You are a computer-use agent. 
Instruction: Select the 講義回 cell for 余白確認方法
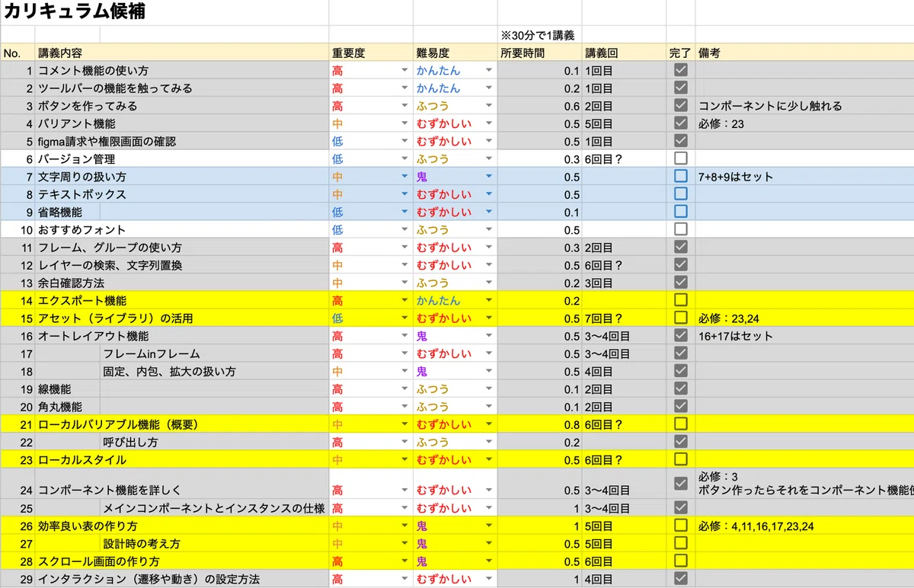[x=624, y=283]
